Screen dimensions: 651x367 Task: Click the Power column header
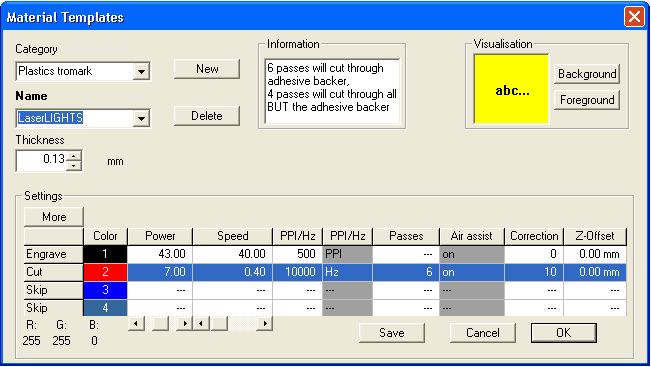pyautogui.click(x=160, y=236)
